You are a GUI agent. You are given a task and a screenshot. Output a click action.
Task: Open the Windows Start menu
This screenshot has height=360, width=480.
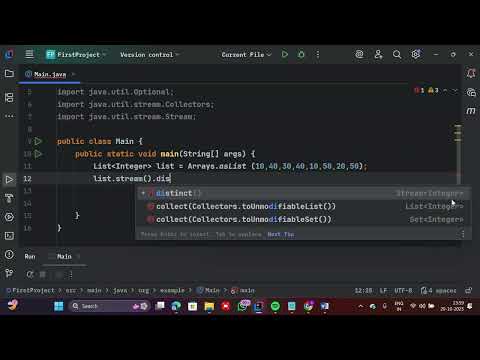pyautogui.click(x=59, y=306)
